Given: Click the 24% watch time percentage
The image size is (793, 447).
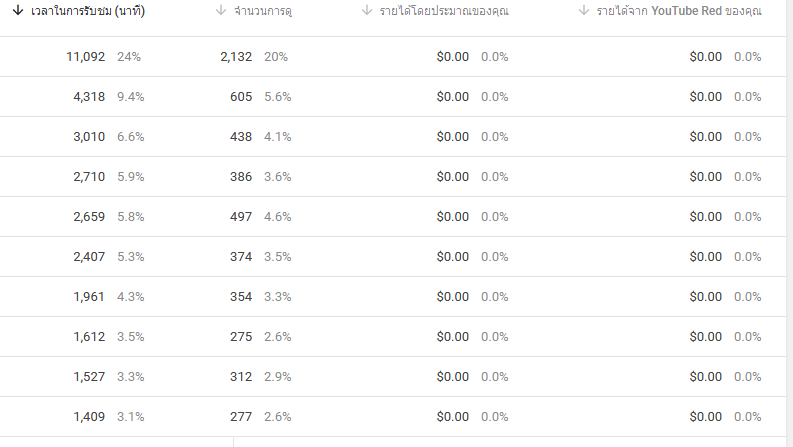Looking at the screenshot, I should [x=129, y=57].
